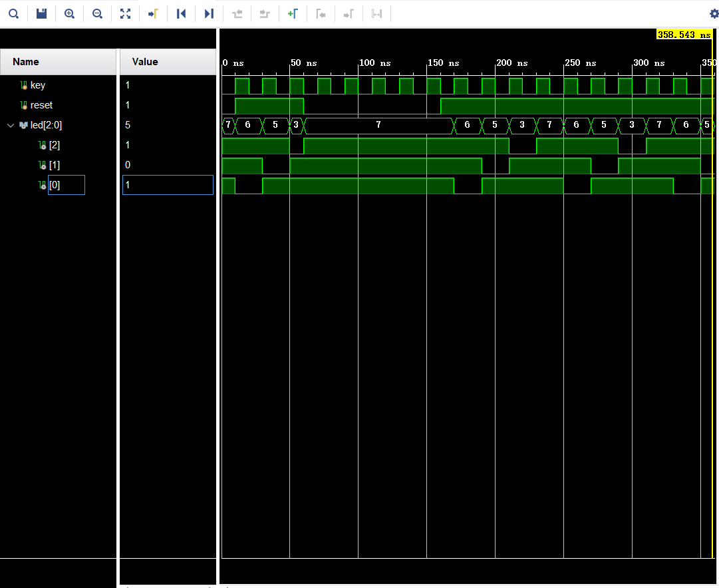Go to next marker
The image size is (719, 588).
coord(349,14)
